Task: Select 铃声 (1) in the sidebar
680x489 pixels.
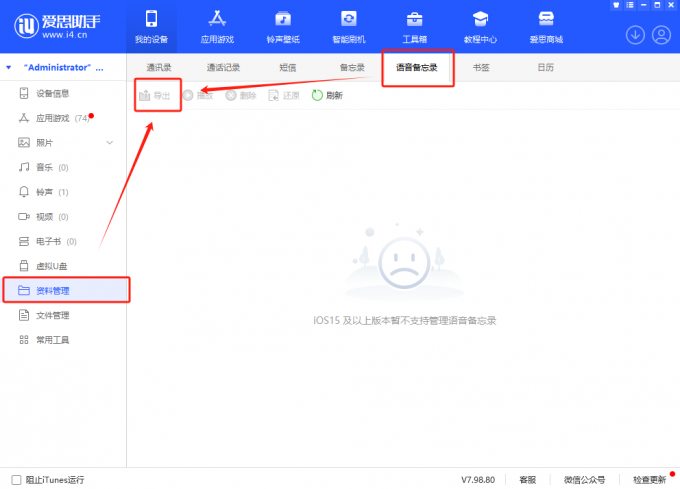Action: (x=63, y=192)
